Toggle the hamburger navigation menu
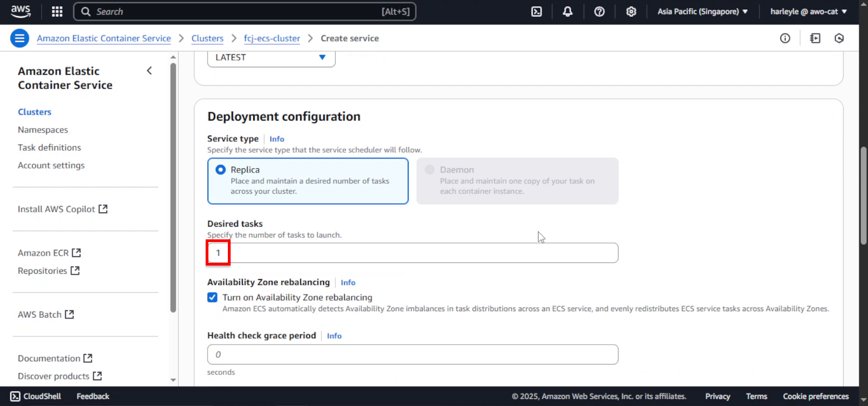Image resolution: width=868 pixels, height=406 pixels. tap(19, 38)
